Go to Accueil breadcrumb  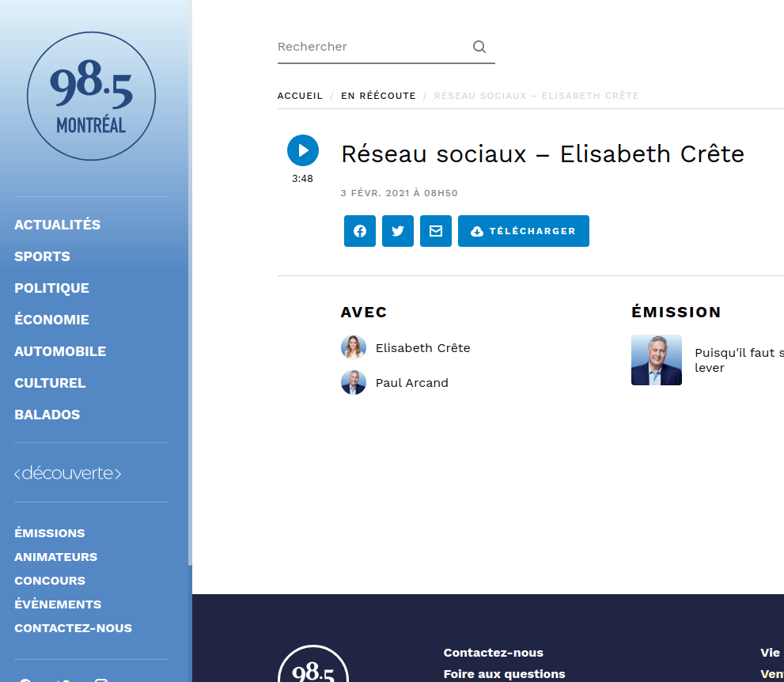(x=300, y=96)
